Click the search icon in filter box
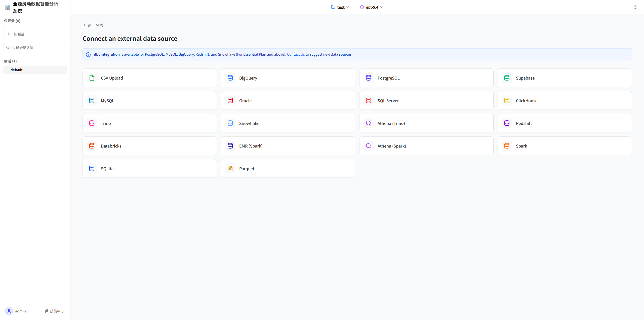The height and width of the screenshot is (320, 644). tap(8, 48)
